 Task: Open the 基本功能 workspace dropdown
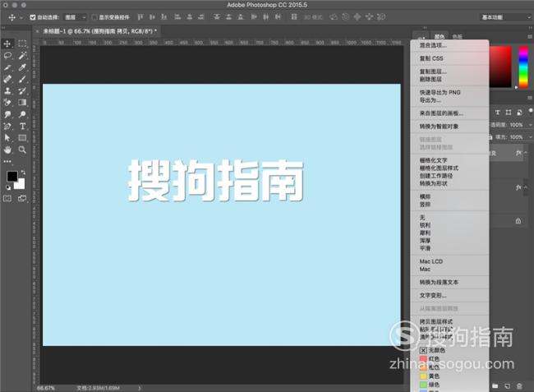click(x=506, y=17)
